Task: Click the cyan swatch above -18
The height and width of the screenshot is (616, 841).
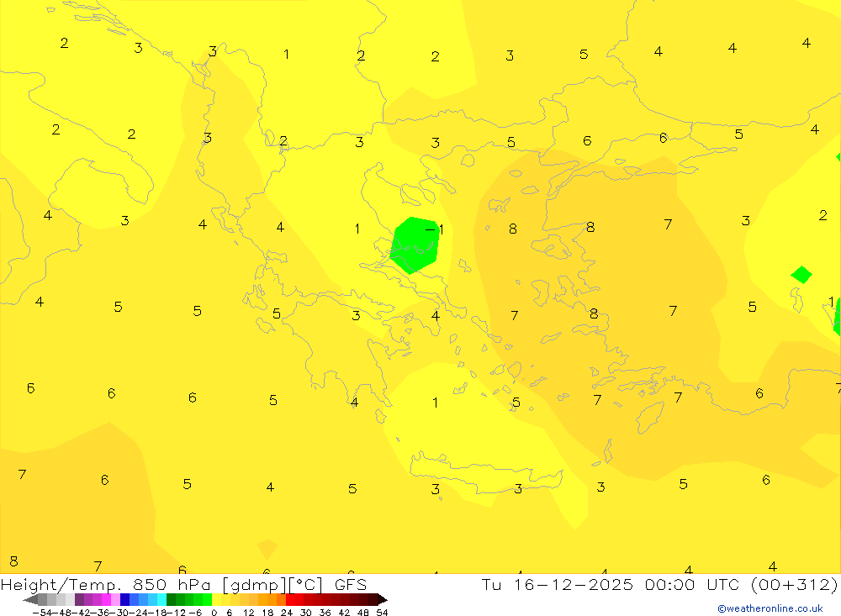Action: coord(161,599)
